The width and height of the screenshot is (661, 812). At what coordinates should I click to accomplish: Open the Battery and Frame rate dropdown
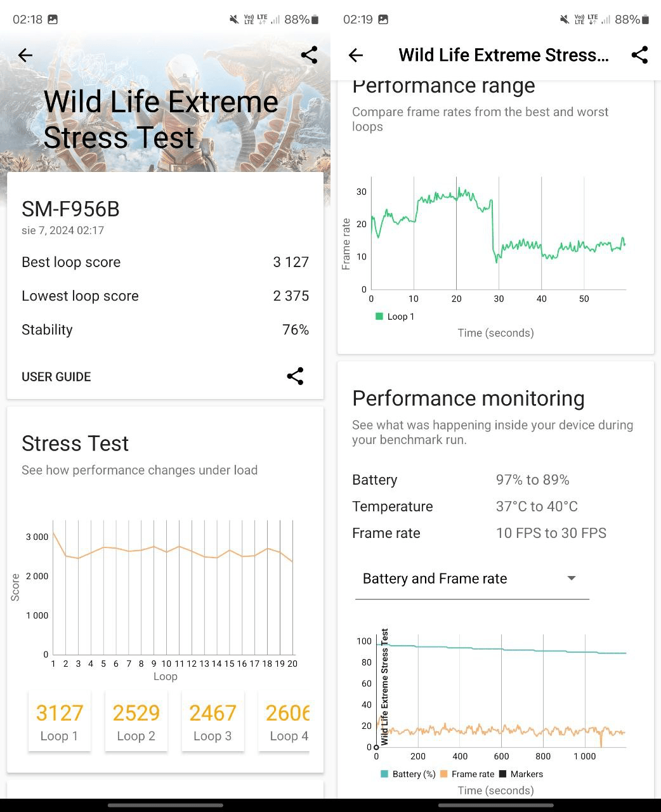pos(472,579)
